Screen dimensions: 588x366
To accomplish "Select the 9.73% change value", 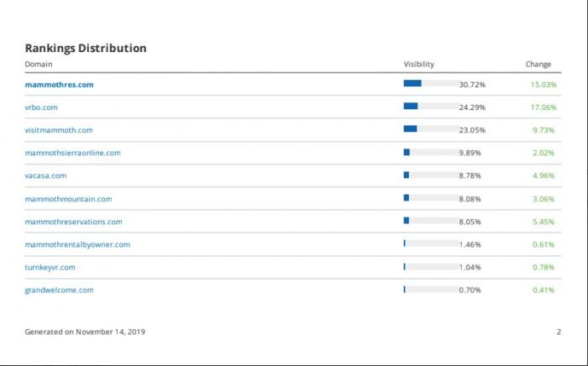I will (543, 130).
